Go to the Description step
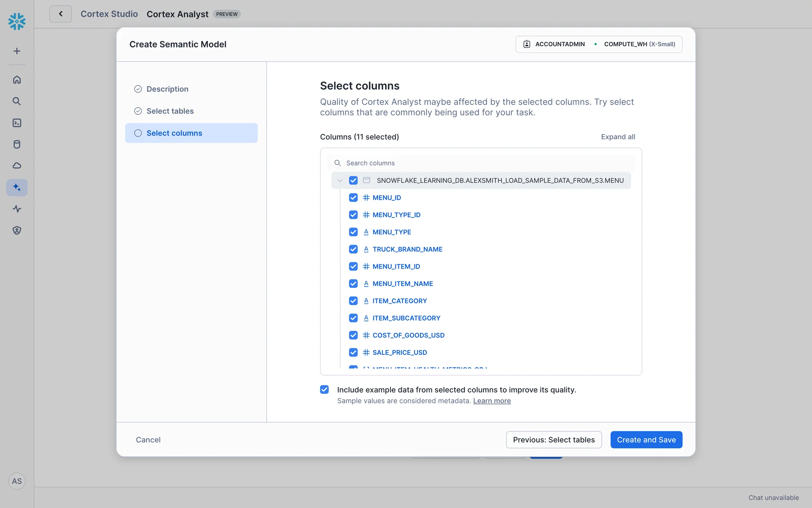The image size is (812, 508). pos(167,89)
